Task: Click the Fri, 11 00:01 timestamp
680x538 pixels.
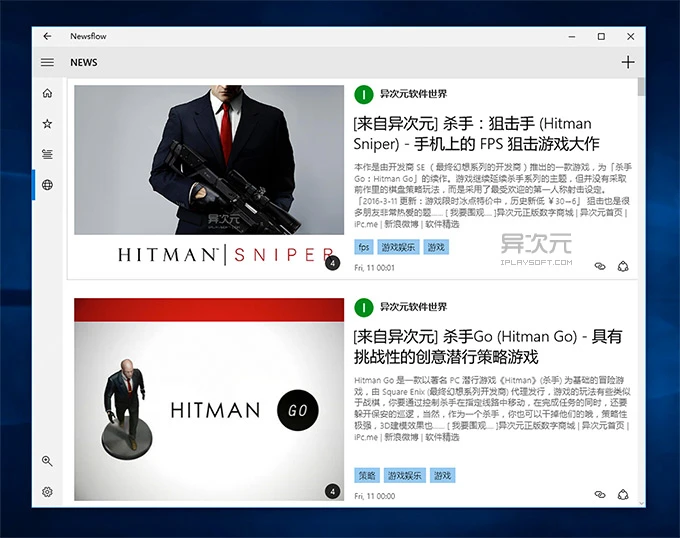Action: click(x=374, y=268)
